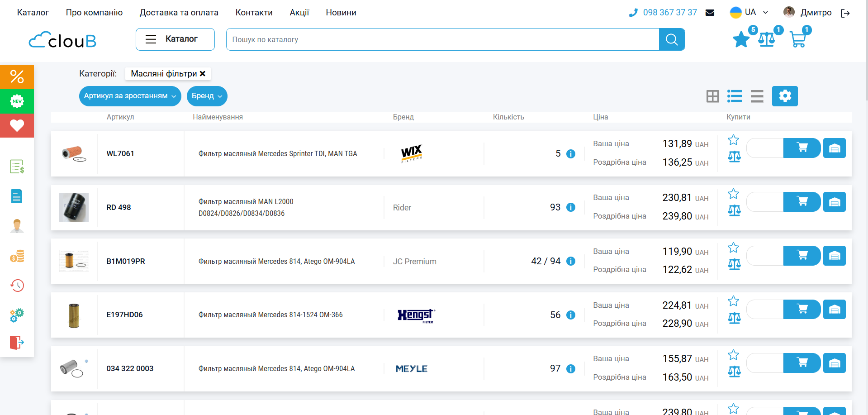Switch to grid tile view
This screenshot has width=868, height=415.
coord(712,96)
